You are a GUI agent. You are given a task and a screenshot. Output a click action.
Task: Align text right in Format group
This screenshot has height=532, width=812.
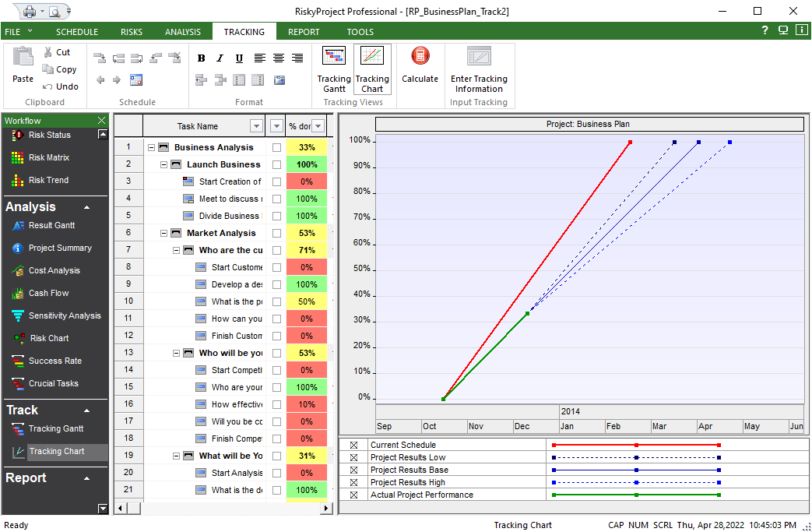tap(297, 58)
